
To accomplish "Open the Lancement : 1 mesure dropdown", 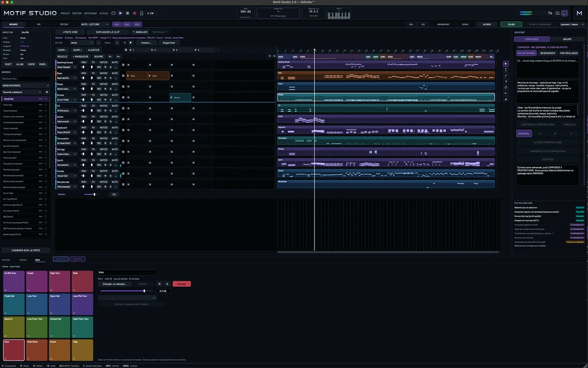I will (572, 24).
